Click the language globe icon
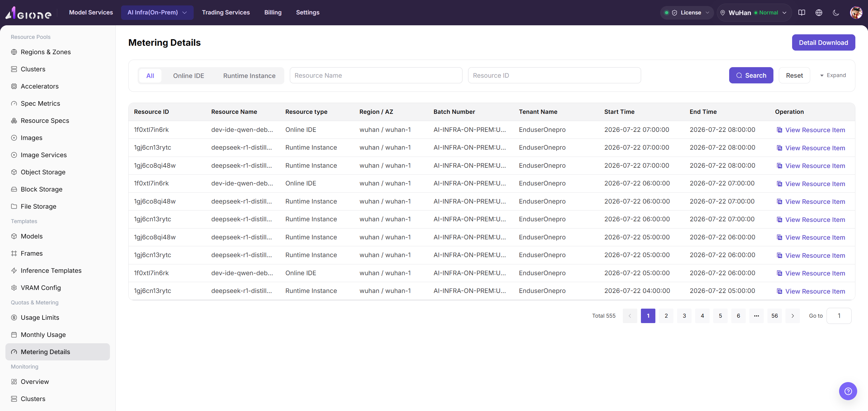Image resolution: width=868 pixels, height=411 pixels. point(819,12)
